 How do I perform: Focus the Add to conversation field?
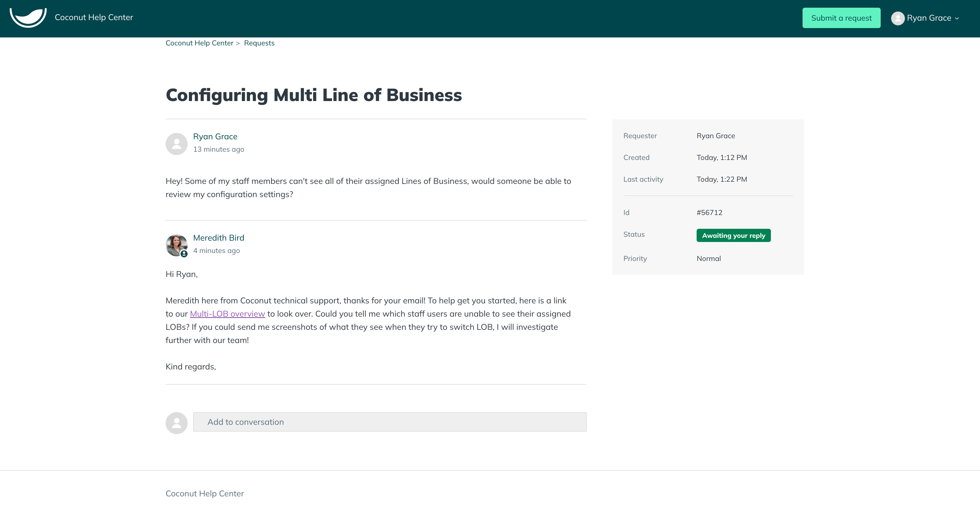[x=390, y=422]
